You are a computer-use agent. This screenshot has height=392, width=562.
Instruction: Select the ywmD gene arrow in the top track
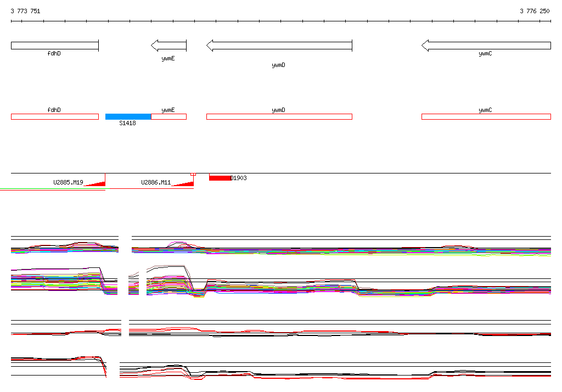(279, 46)
